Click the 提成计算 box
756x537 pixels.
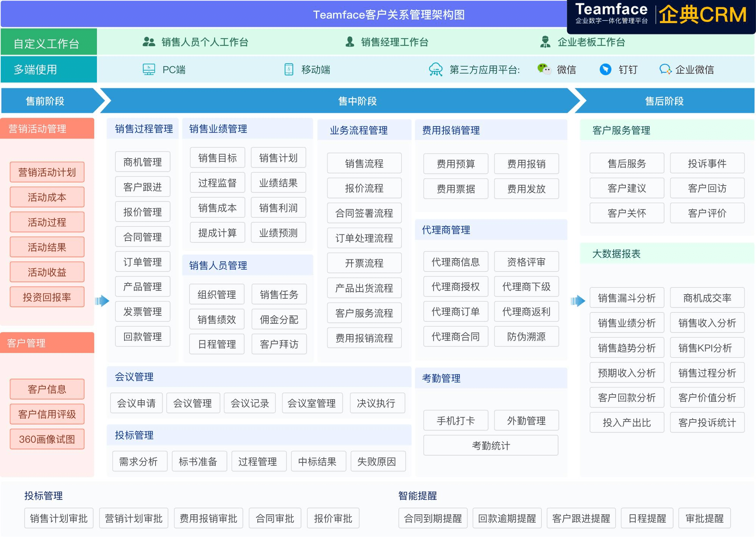[218, 233]
